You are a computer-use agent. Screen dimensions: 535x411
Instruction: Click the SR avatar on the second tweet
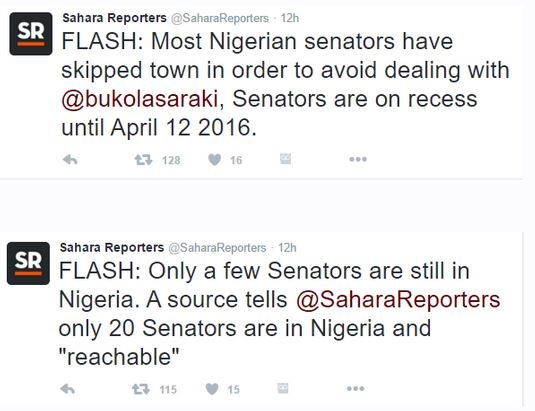point(28,263)
